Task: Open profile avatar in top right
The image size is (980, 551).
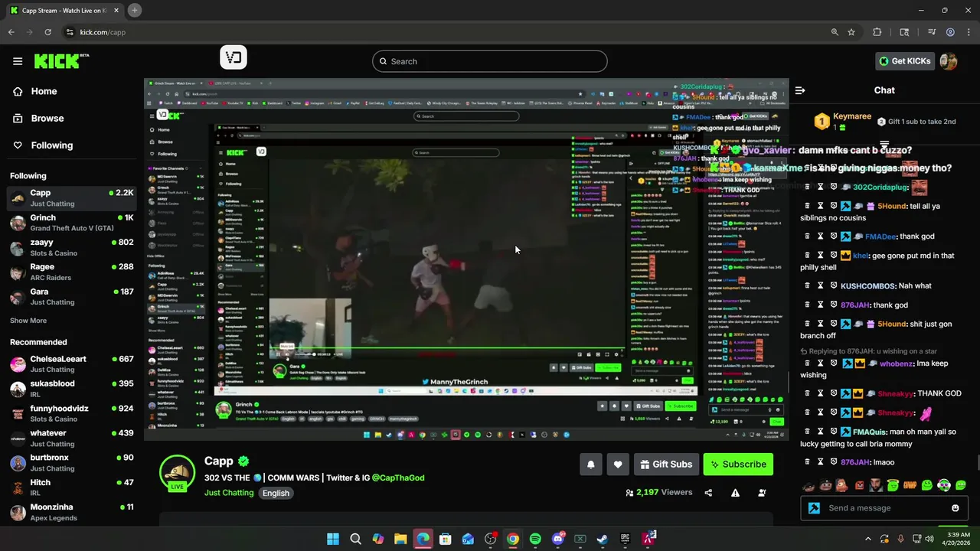Action: point(949,61)
